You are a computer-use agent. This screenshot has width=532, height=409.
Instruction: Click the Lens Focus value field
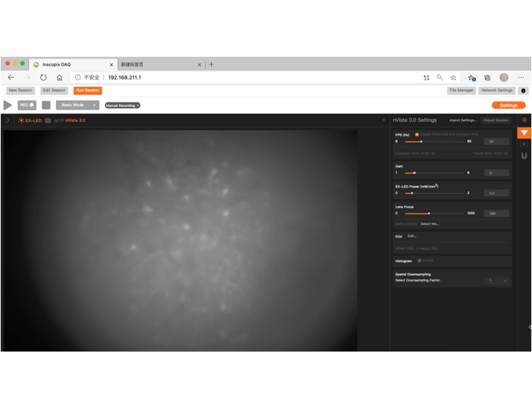(497, 213)
